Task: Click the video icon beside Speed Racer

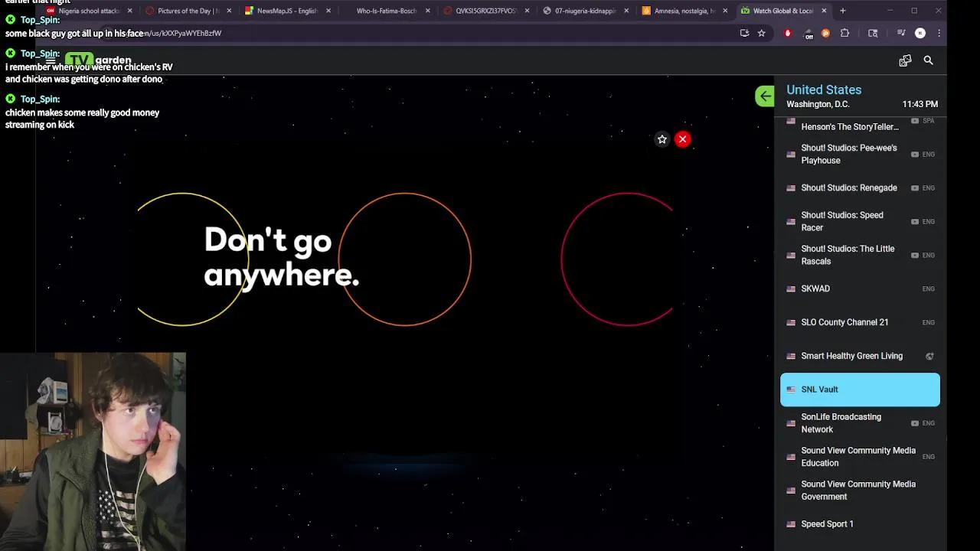Action: (915, 222)
